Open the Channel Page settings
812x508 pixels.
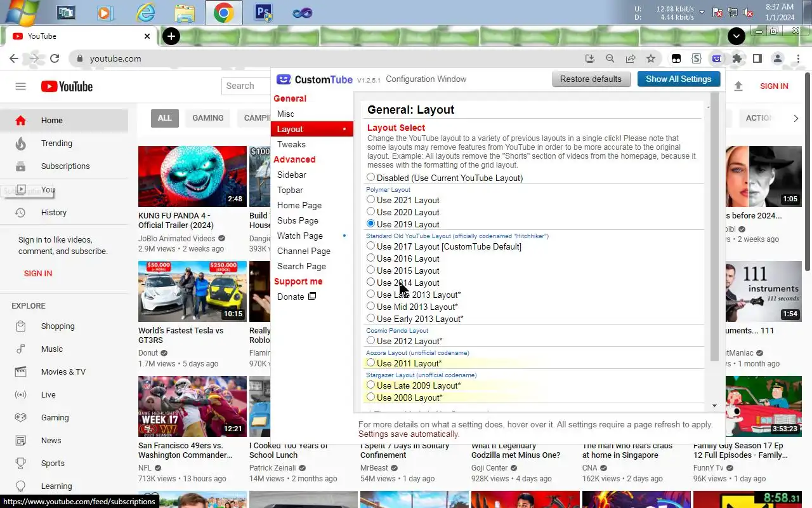(311, 251)
